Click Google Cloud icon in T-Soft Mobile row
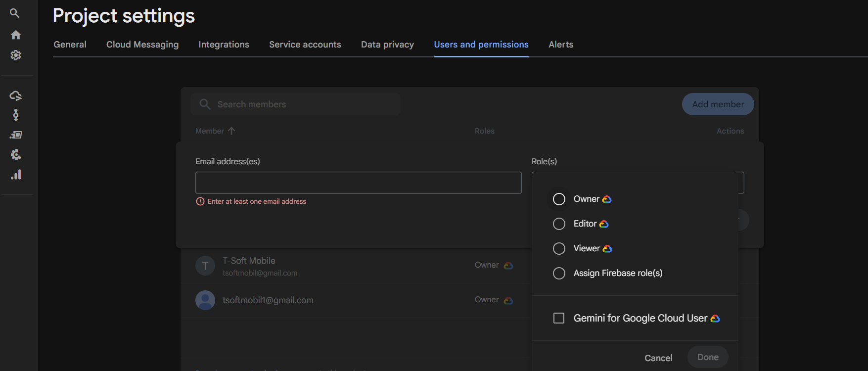 point(508,266)
